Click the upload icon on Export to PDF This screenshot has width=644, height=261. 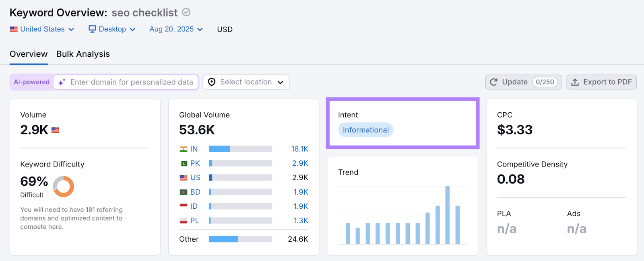(x=575, y=82)
